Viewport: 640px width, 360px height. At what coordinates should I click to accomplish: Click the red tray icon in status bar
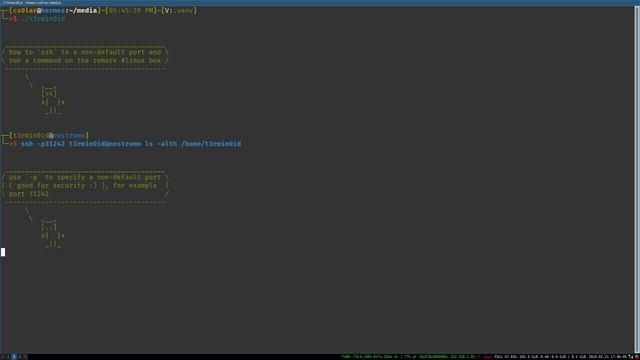[x=637, y=357]
